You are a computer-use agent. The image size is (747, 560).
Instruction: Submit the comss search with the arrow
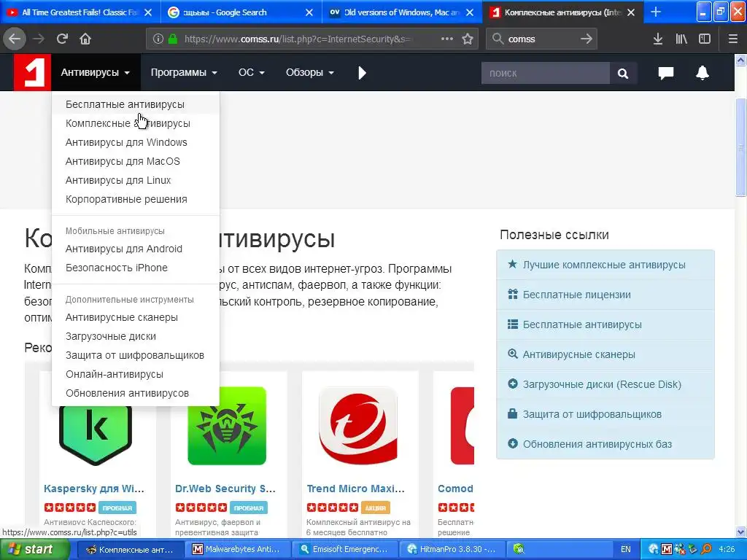pos(587,39)
